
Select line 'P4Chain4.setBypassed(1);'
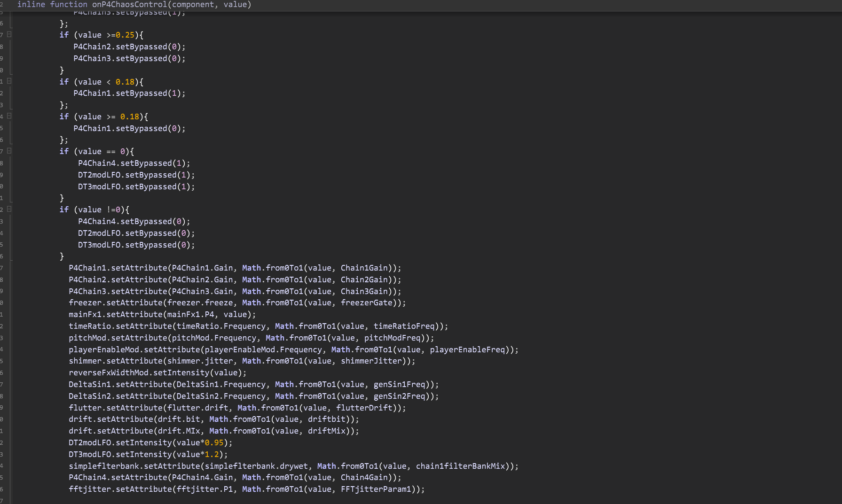(x=134, y=163)
